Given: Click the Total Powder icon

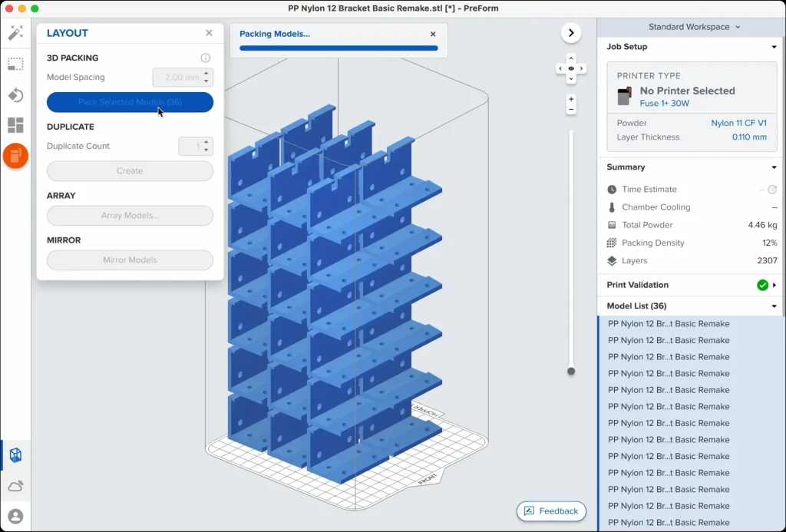Looking at the screenshot, I should pos(612,225).
